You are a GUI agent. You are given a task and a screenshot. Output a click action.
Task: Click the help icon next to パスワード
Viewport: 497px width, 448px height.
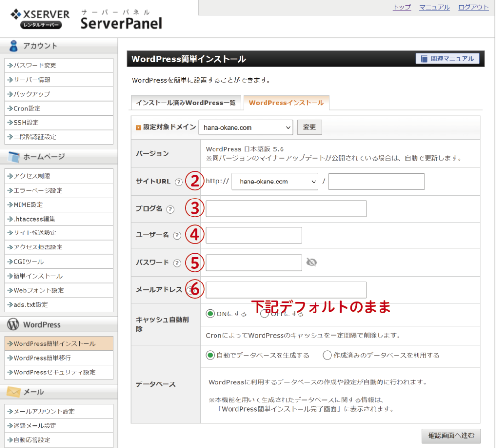click(x=177, y=263)
